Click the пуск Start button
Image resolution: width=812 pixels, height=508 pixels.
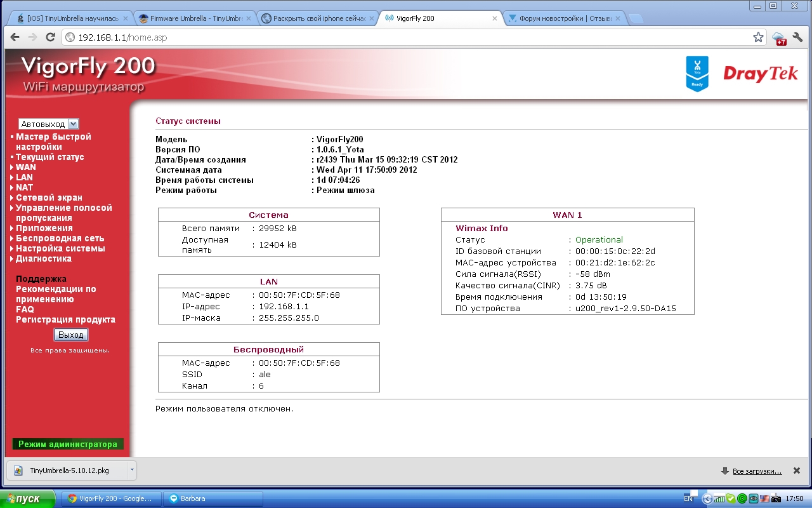[28, 498]
